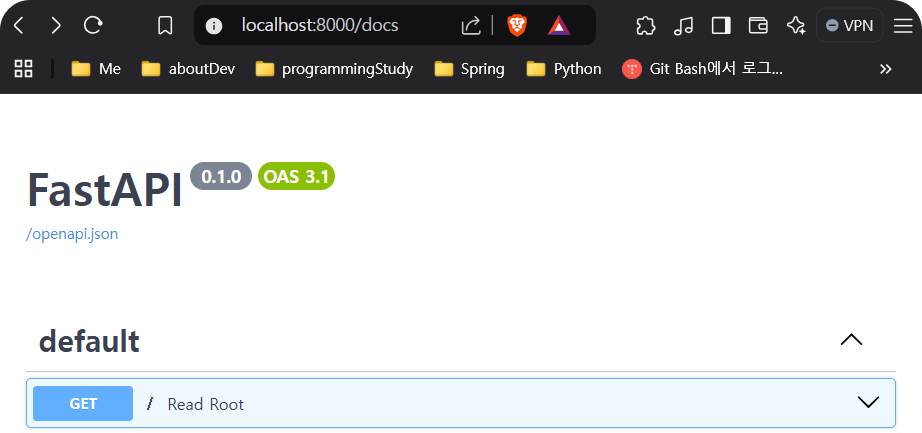The height and width of the screenshot is (433, 922).
Task: Open the /openapi.json link
Action: coord(72,234)
